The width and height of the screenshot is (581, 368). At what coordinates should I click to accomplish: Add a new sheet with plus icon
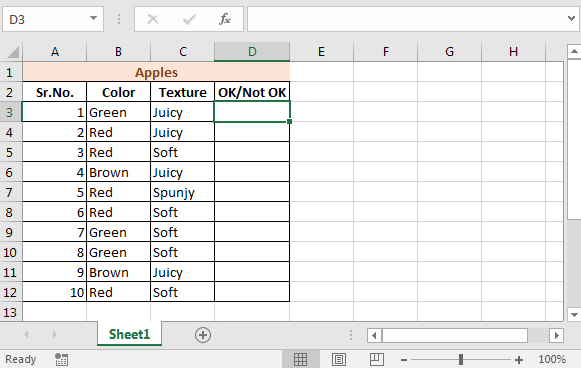click(203, 335)
